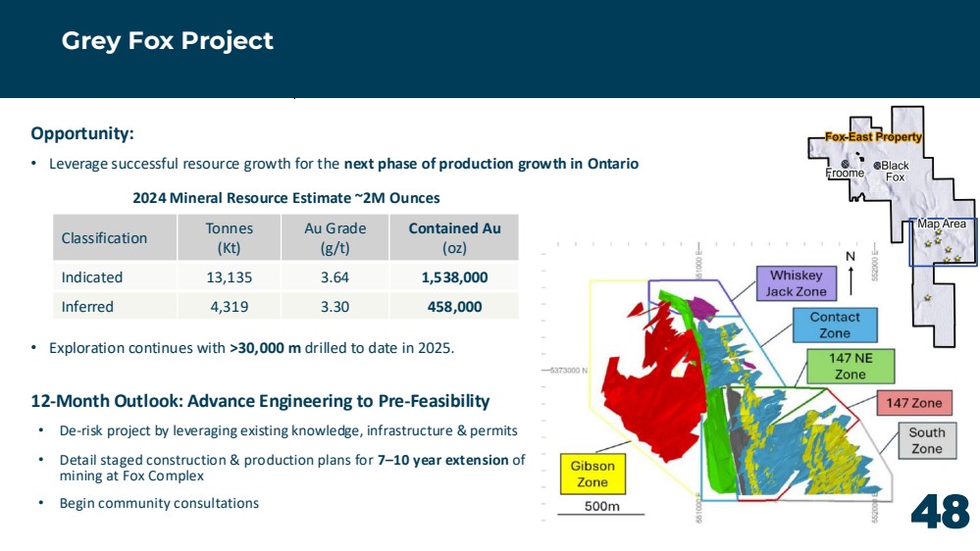Select the Contact Zone blue label
The image size is (980, 551).
point(835,325)
